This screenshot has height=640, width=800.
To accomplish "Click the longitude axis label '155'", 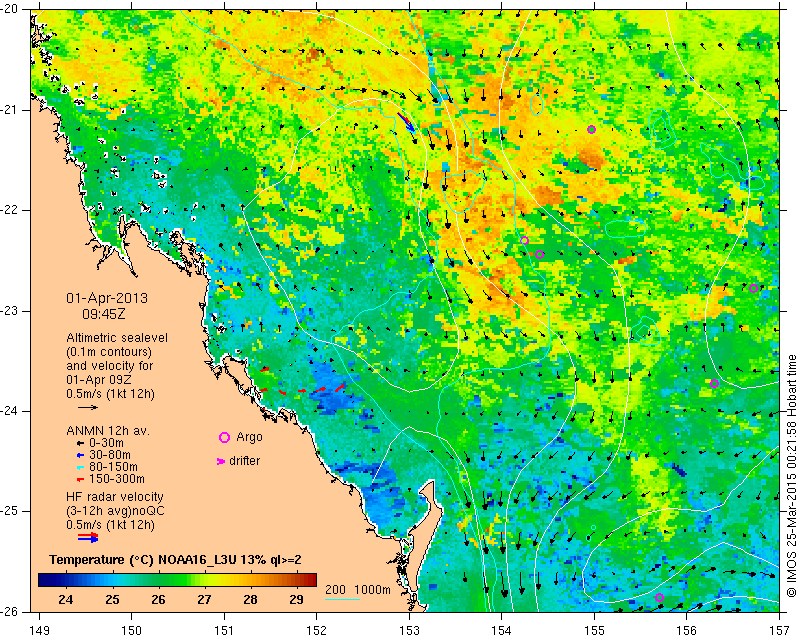I will point(594,631).
